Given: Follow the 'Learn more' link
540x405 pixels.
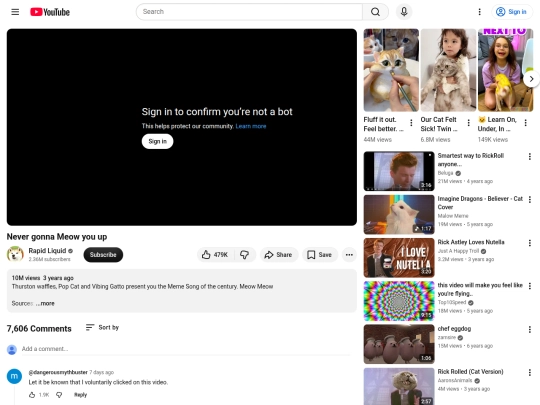Looking at the screenshot, I should pos(251,126).
